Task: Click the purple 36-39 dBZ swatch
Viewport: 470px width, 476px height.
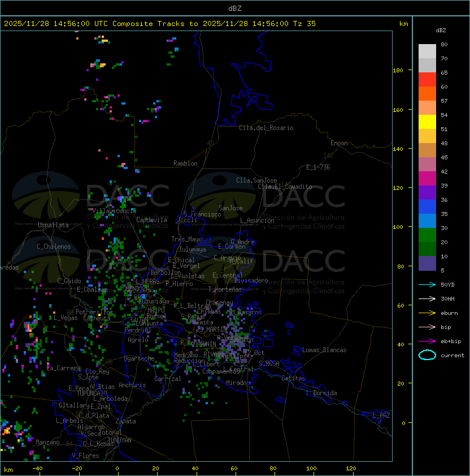Action: [427, 192]
